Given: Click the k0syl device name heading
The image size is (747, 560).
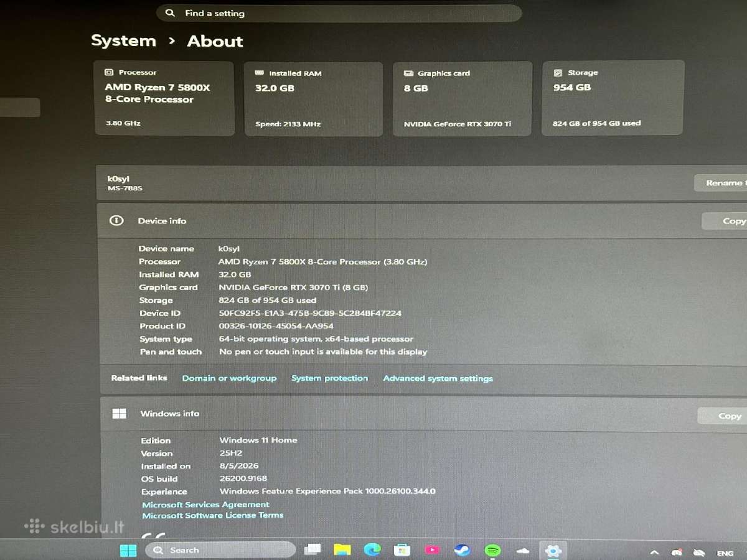Looking at the screenshot, I should [118, 179].
